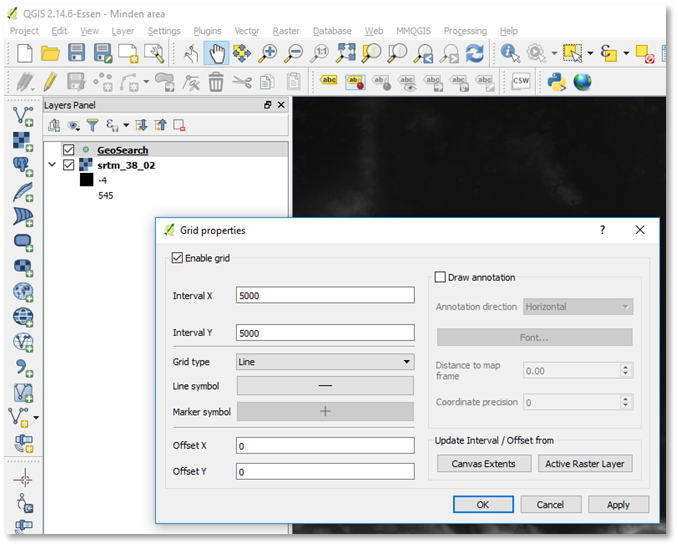Open the Python console icon
The width and height of the screenshot is (678, 546).
point(558,82)
